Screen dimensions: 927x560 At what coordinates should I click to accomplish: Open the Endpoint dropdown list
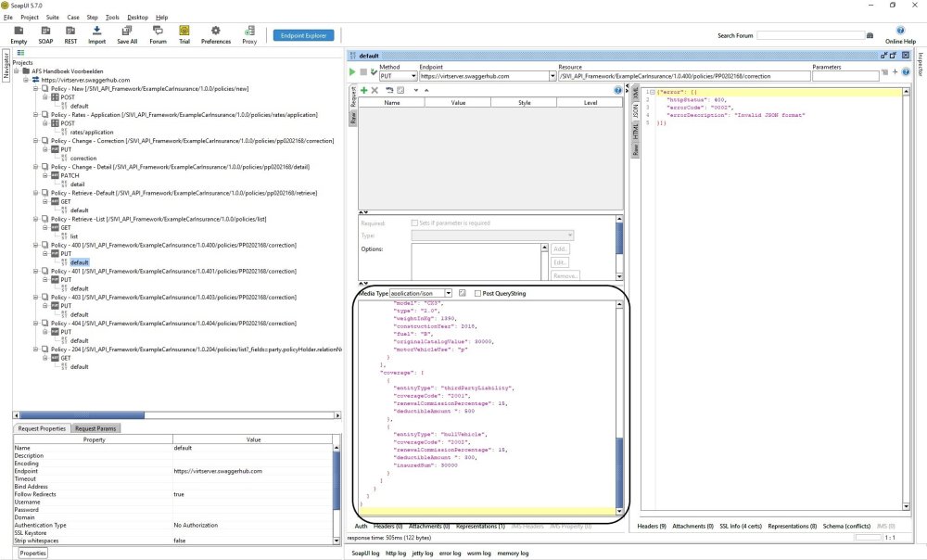(551, 76)
